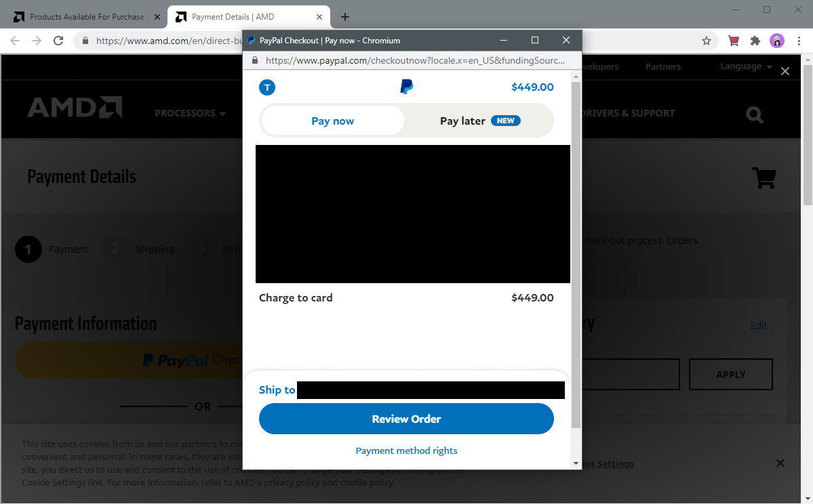Click the browser forward arrow
This screenshot has height=504, width=813.
[37, 41]
